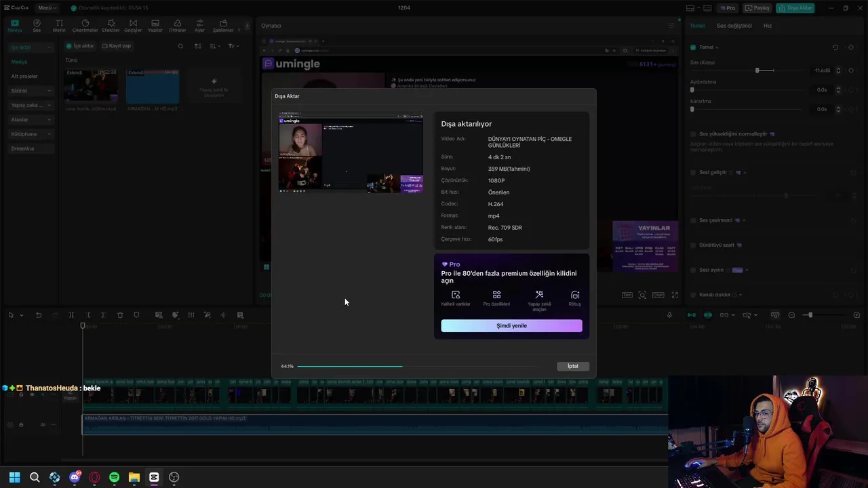The width and height of the screenshot is (868, 488).
Task: Click the media search magnifier icon
Action: pyautogui.click(x=180, y=46)
